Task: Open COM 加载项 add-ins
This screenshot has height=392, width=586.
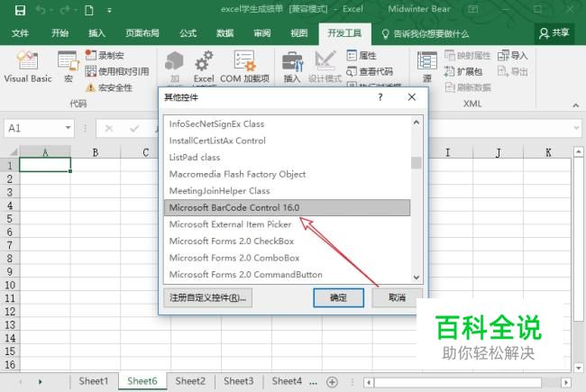Action: coord(244,68)
